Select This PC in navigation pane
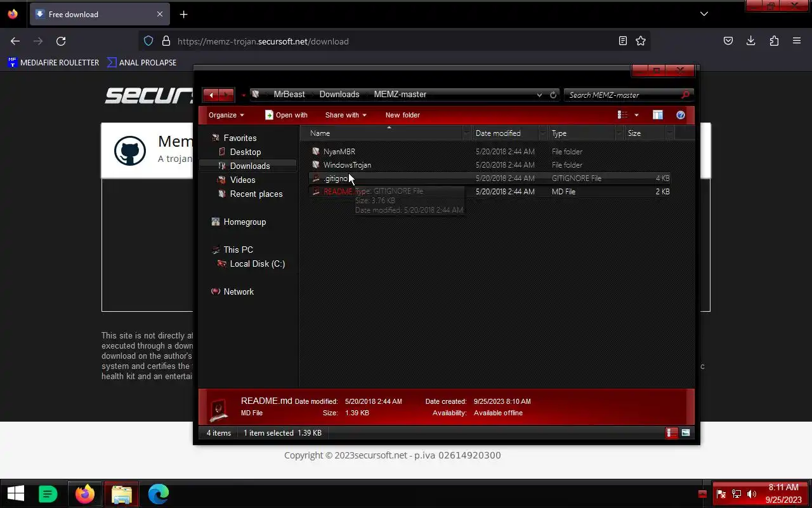The image size is (812, 508). tap(238, 250)
